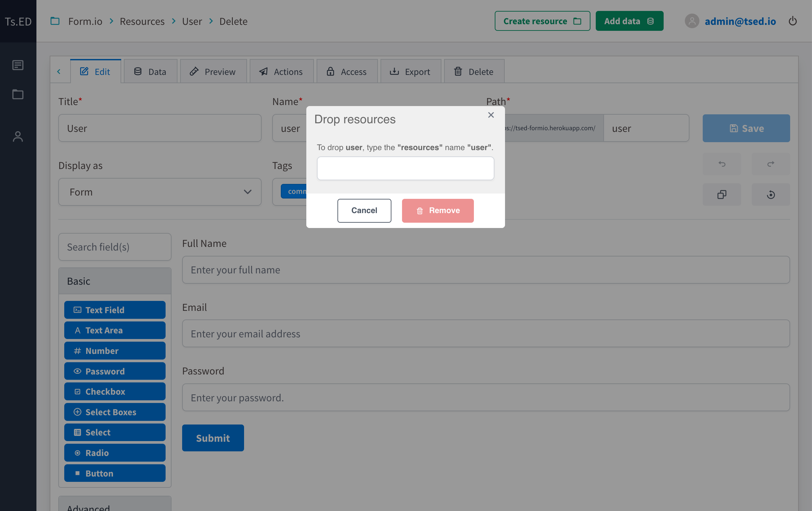Viewport: 812px width, 511px height.
Task: Open the Access tab
Action: (x=347, y=71)
